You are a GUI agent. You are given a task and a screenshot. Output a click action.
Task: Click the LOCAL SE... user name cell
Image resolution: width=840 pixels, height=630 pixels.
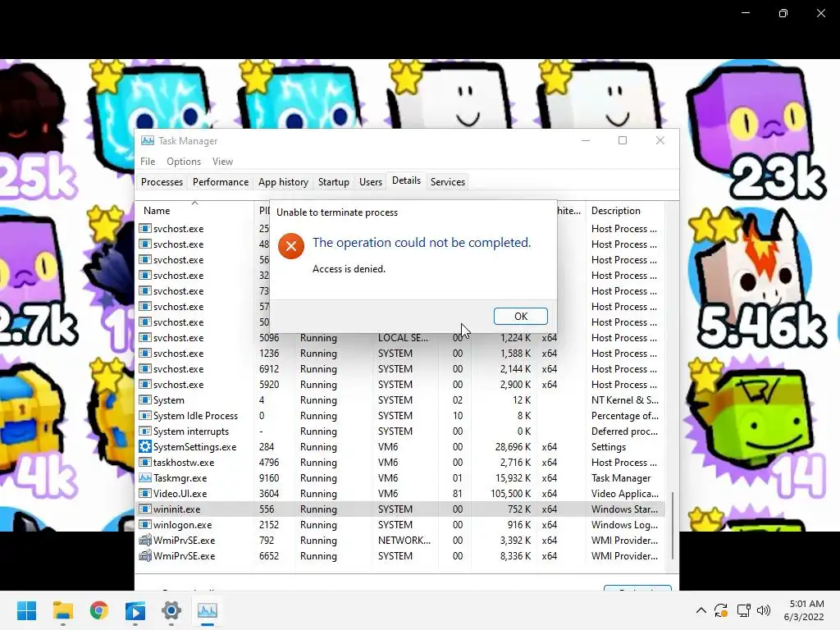coord(403,337)
